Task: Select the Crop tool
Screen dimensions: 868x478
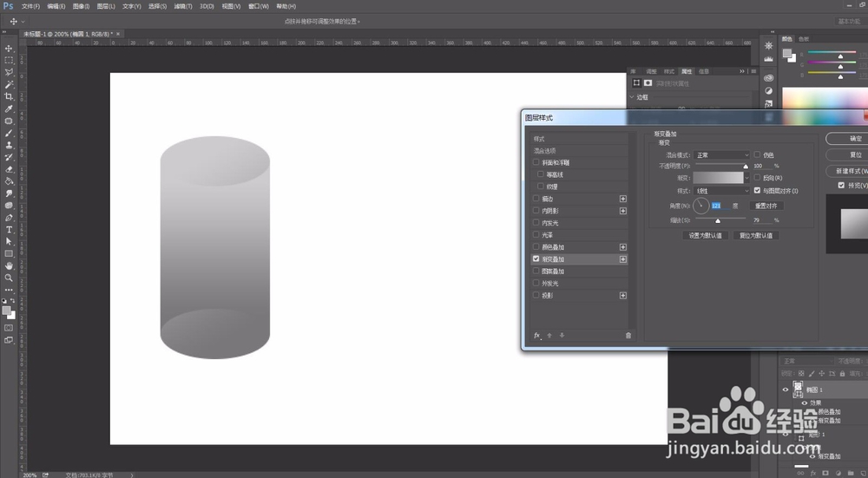Action: click(9, 97)
